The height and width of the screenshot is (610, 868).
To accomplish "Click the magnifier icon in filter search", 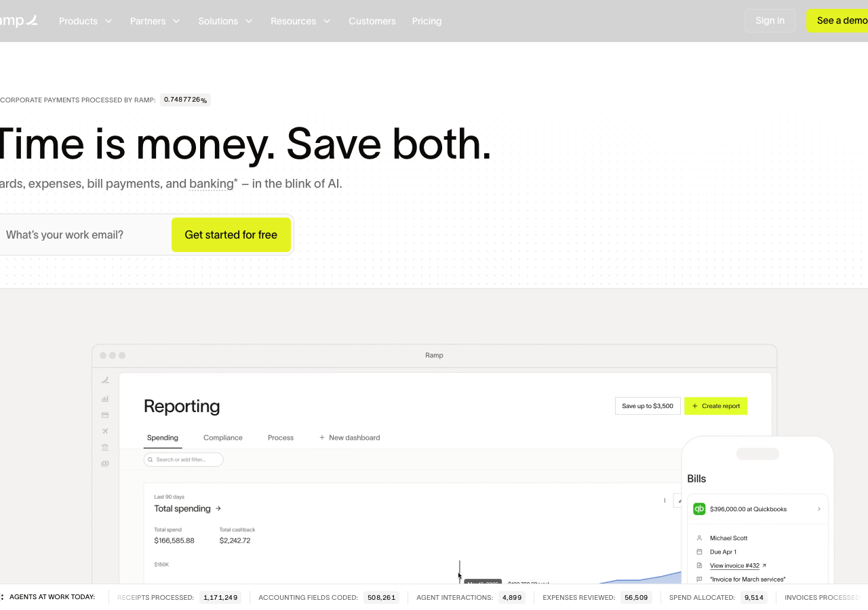I will point(151,460).
